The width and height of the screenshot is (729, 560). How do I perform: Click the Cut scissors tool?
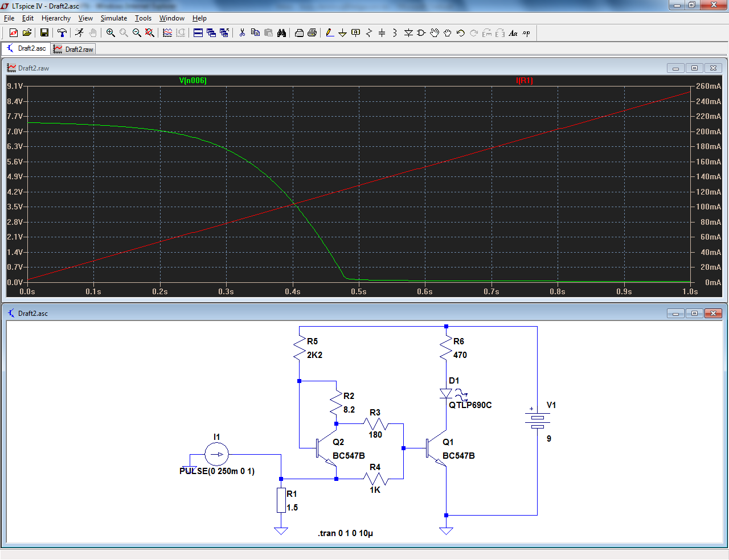[242, 33]
